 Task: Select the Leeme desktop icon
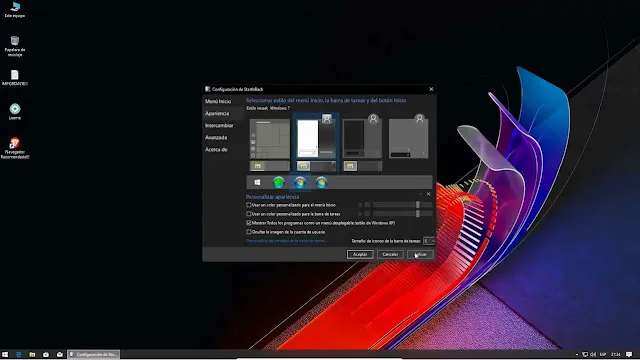(15, 111)
